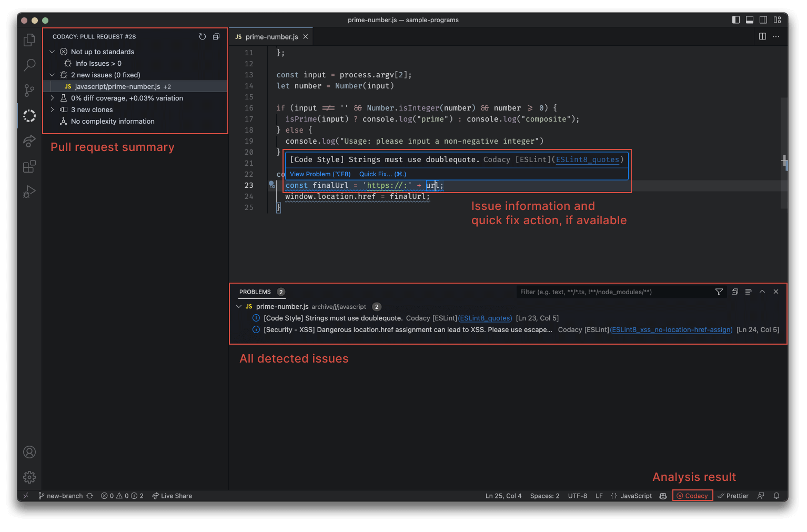The image size is (807, 532).
Task: Maximize the Problems panel with chevron up
Action: [762, 292]
